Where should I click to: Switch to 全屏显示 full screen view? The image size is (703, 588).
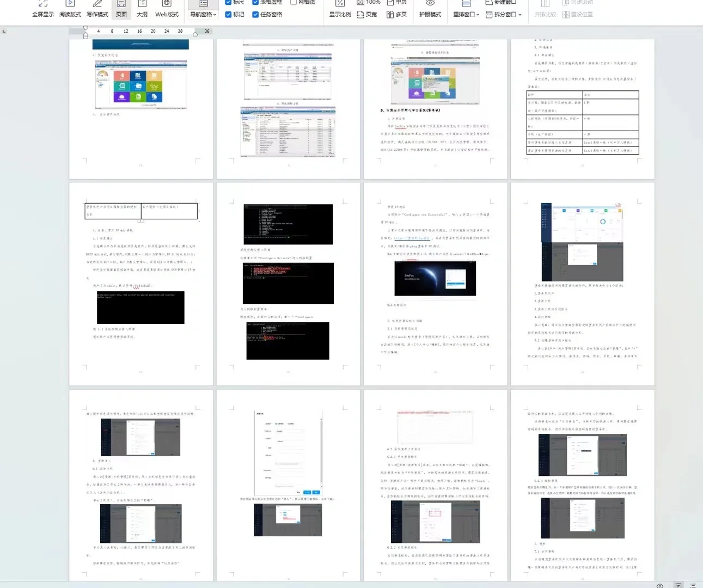click(x=43, y=9)
